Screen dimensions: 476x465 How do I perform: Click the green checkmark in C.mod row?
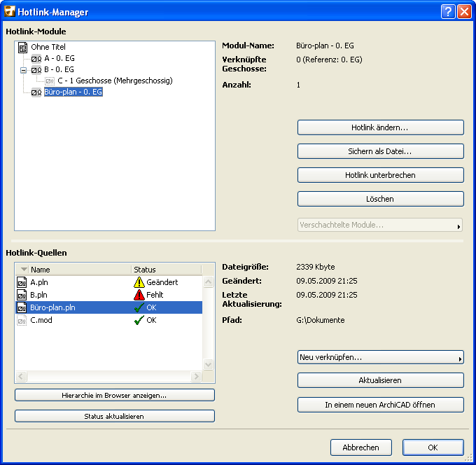139,320
